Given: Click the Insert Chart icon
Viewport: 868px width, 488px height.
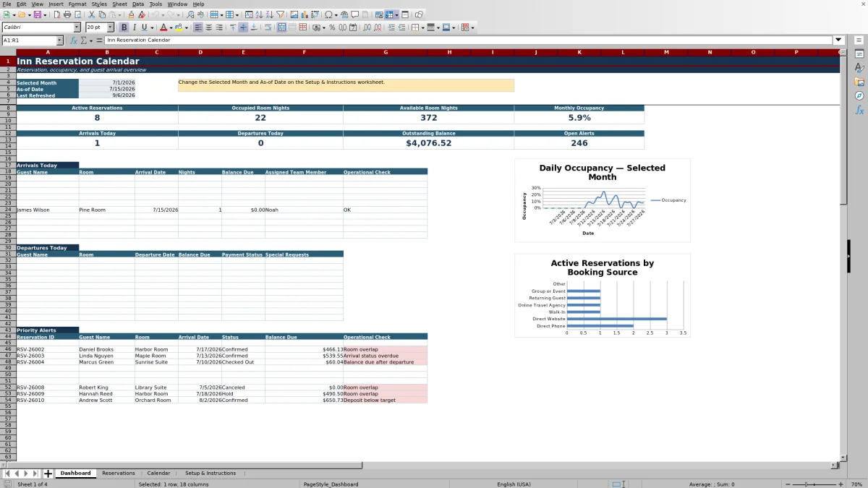Looking at the screenshot, I should click(x=304, y=14).
